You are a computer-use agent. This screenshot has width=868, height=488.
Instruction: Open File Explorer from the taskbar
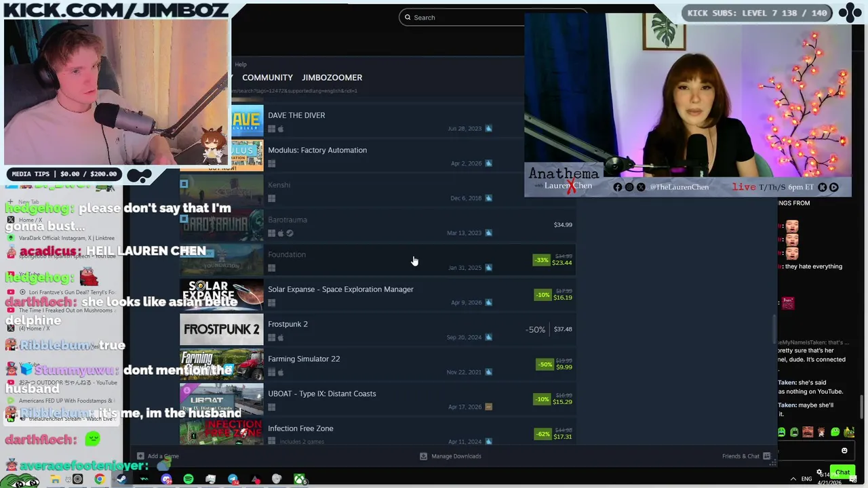tap(55, 479)
